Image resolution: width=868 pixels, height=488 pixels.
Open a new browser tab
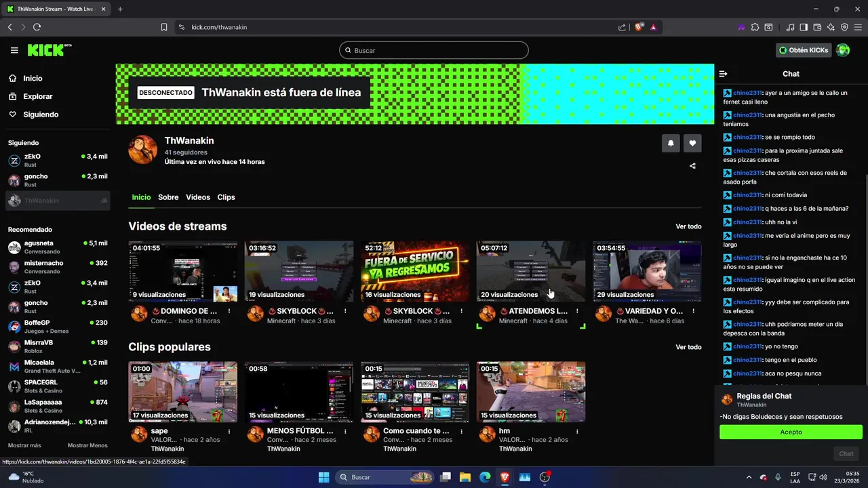pyautogui.click(x=120, y=9)
